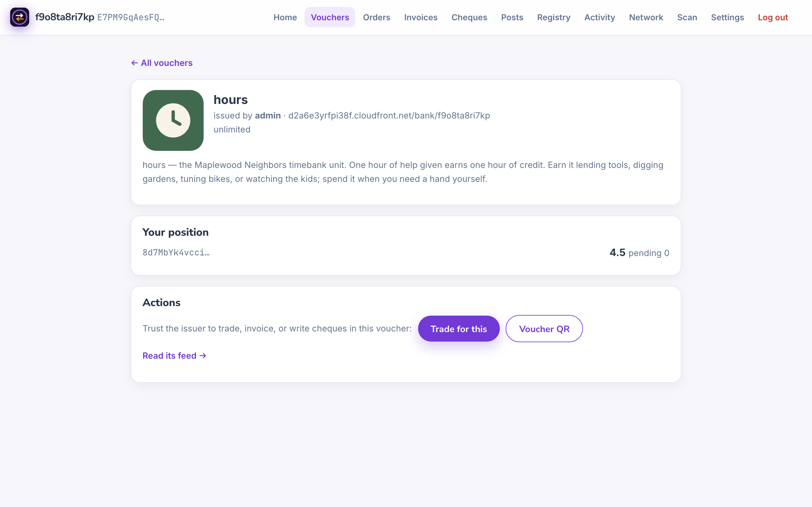Open the Cheques page
The height and width of the screenshot is (507, 812).
(x=469, y=17)
